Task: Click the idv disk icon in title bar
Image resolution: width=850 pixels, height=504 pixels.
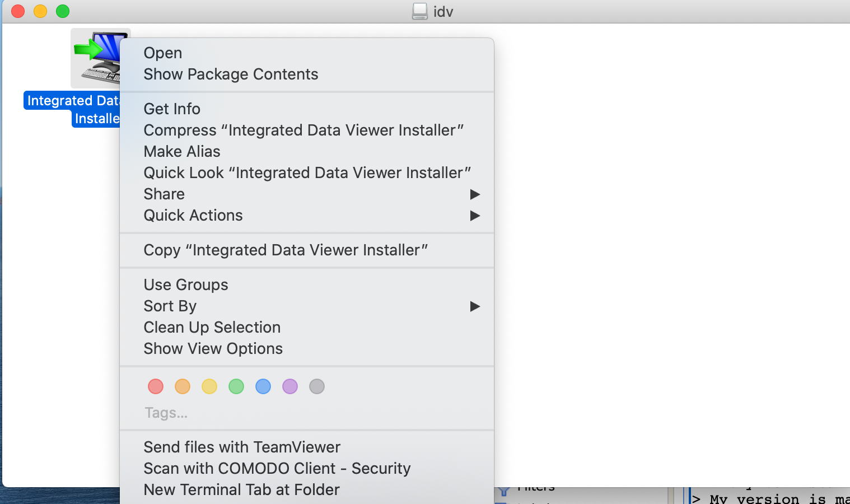Action: (419, 11)
